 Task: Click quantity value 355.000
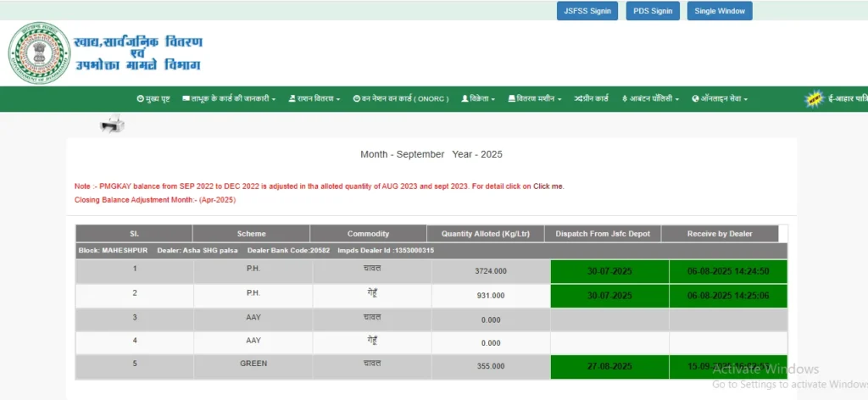click(491, 366)
